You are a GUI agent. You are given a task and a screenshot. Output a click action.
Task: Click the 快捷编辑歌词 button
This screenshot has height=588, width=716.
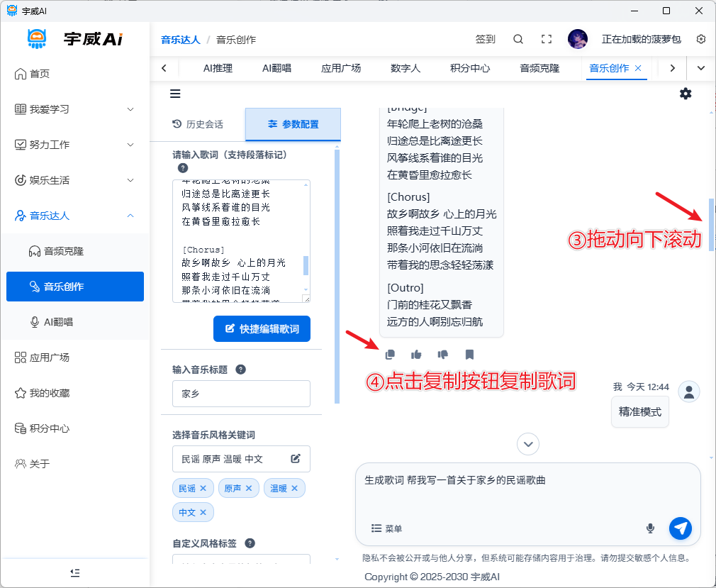(262, 329)
